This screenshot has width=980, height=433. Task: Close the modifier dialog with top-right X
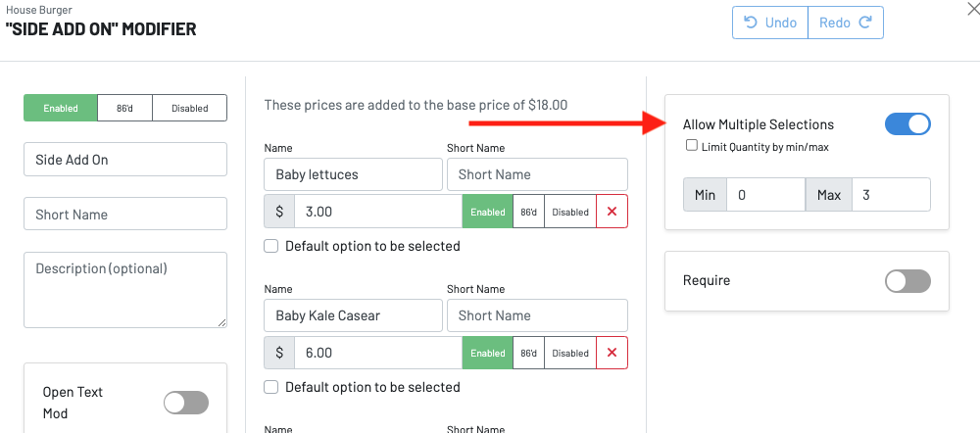click(x=972, y=10)
